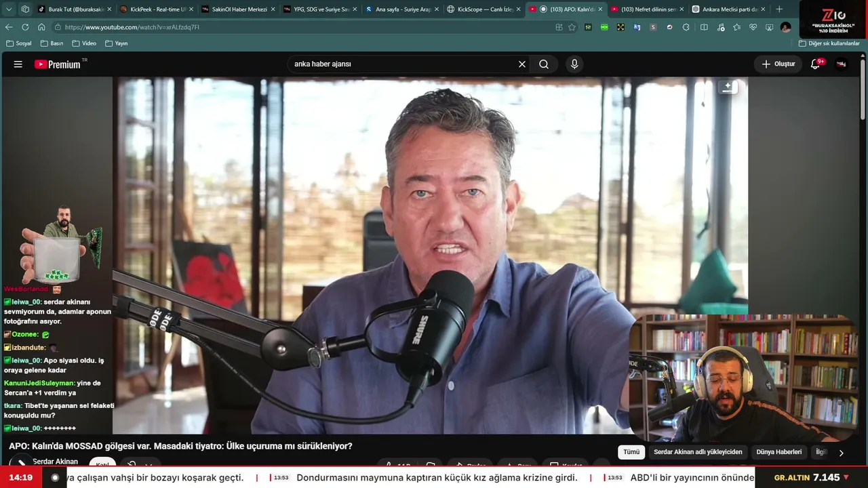Start voice search with the microphone
This screenshot has width=868, height=488.
pyautogui.click(x=574, y=64)
